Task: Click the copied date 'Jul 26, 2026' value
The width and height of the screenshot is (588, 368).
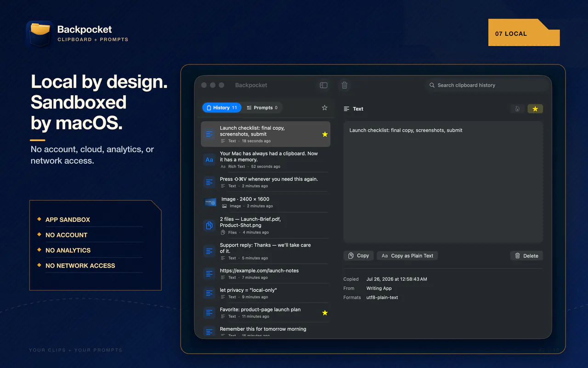Action: coord(396,279)
